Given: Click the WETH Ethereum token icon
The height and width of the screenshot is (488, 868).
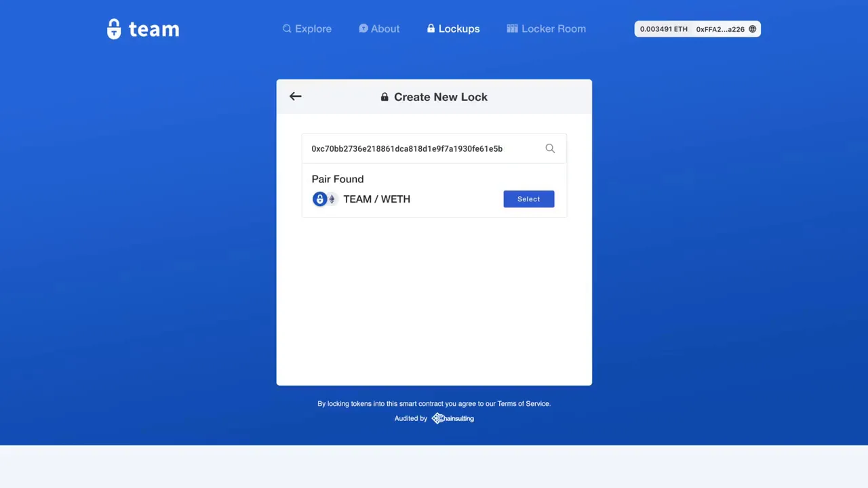Looking at the screenshot, I should coord(332,199).
